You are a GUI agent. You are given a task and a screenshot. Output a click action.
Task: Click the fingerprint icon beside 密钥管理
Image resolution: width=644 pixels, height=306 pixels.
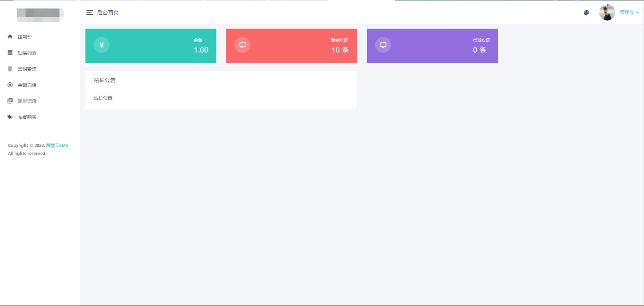(10, 69)
